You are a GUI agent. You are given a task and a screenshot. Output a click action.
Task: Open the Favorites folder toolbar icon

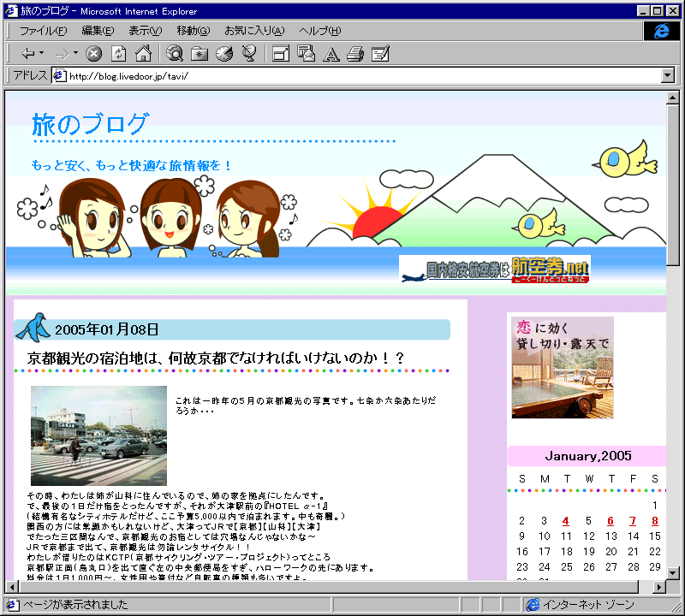[x=200, y=54]
